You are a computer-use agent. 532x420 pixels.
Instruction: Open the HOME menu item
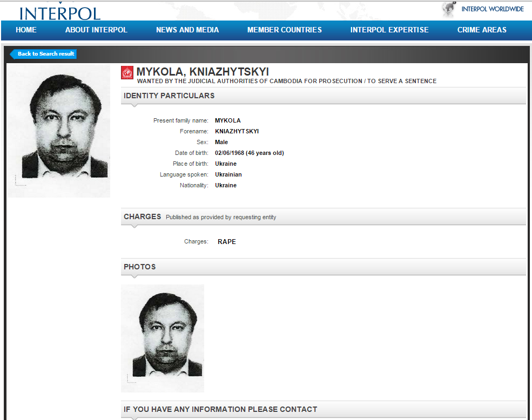coord(26,30)
